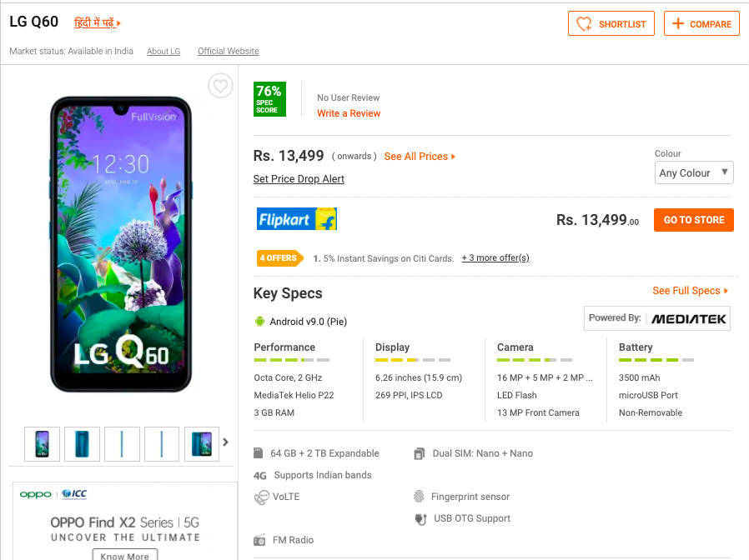Click the FM Radio icon
Image resolution: width=749 pixels, height=560 pixels.
tap(259, 540)
